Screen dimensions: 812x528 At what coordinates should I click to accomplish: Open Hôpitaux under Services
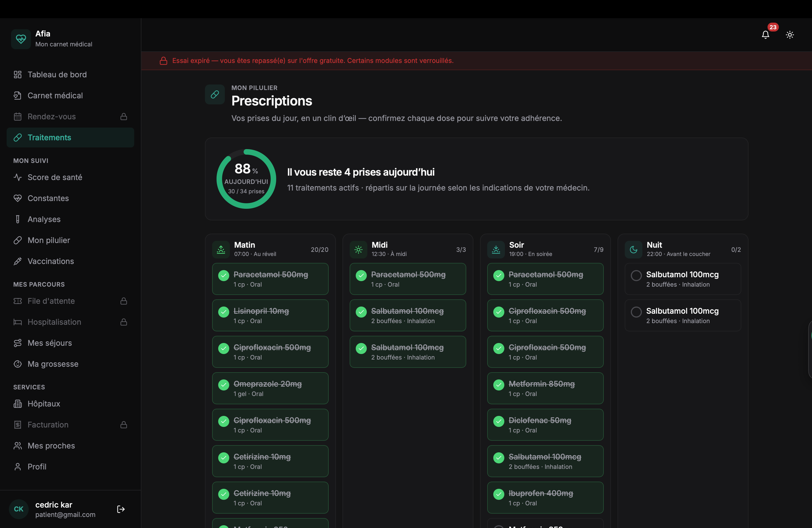coord(70,404)
